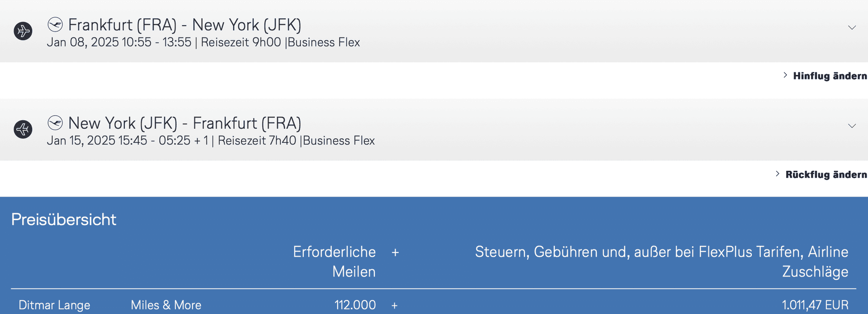Viewport: 868px width, 314px height.
Task: Click the Jan 08, 2025 Business Flex details line
Action: click(203, 42)
